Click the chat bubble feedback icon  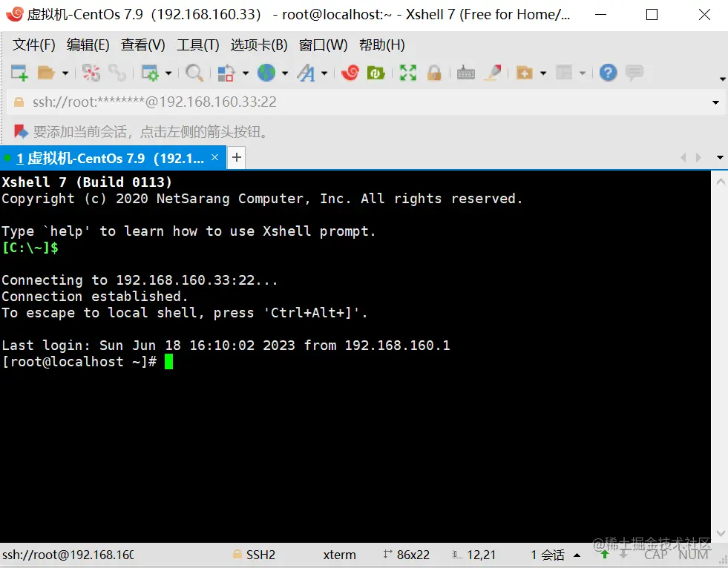pyautogui.click(x=634, y=73)
